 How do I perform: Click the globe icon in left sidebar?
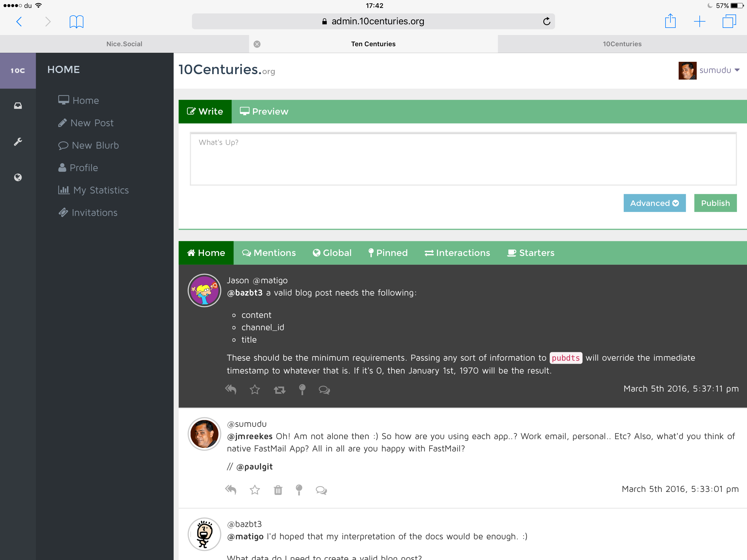(18, 177)
